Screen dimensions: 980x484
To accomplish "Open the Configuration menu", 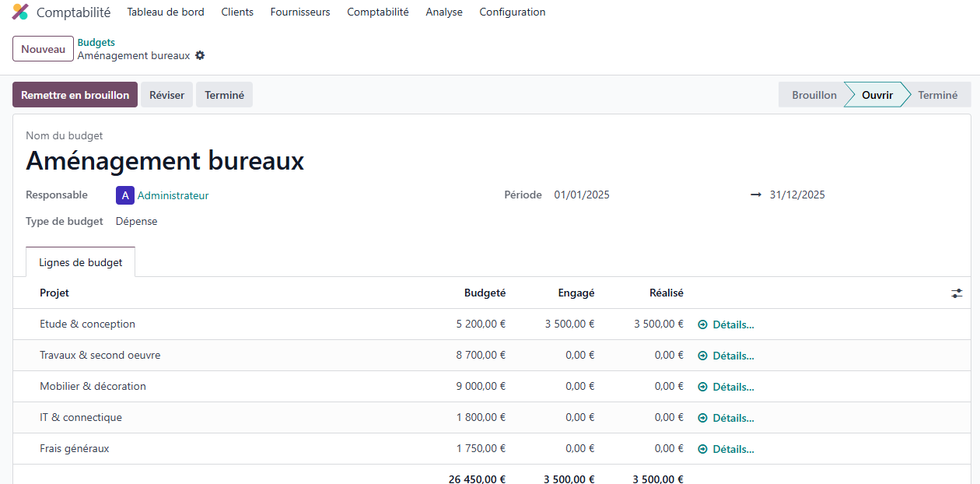I will (512, 12).
